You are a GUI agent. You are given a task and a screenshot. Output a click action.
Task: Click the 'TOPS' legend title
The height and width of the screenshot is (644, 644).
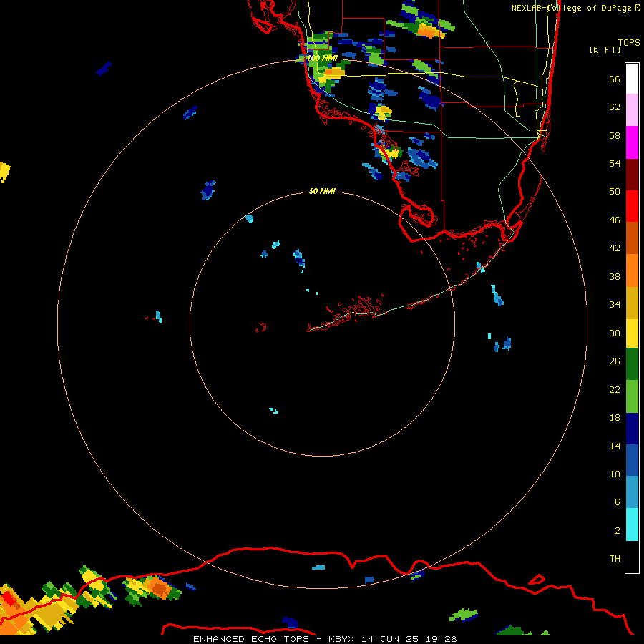tap(629, 42)
